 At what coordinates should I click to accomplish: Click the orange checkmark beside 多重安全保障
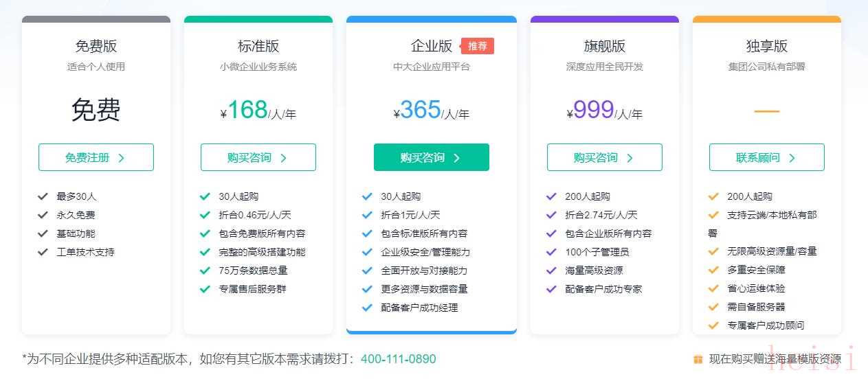[x=713, y=270]
